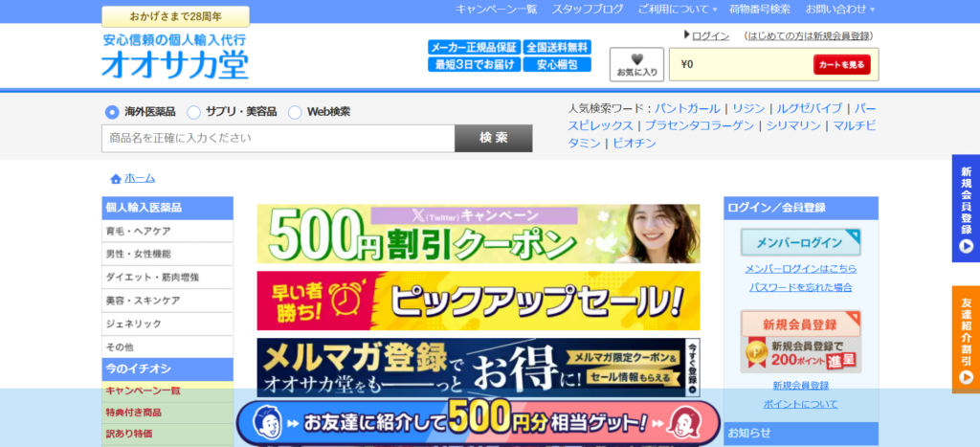Search popular word シリマリン
This screenshot has height=447, width=980.
(793, 125)
